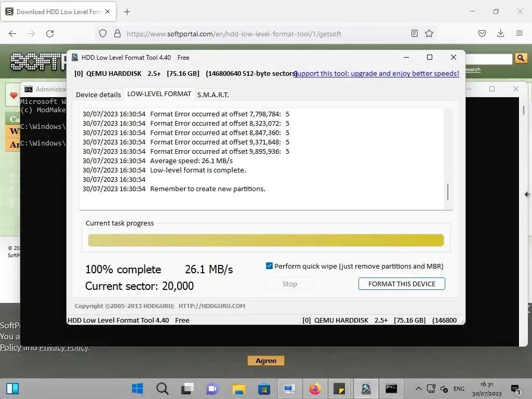Open Firefox hamburger menu
This screenshot has height=399, width=532.
[x=520, y=33]
